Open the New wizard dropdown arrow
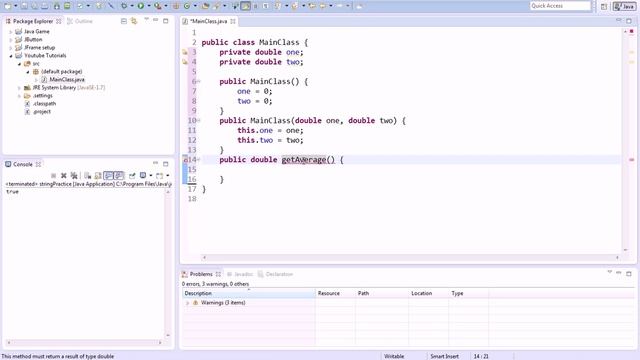 click(x=16, y=6)
